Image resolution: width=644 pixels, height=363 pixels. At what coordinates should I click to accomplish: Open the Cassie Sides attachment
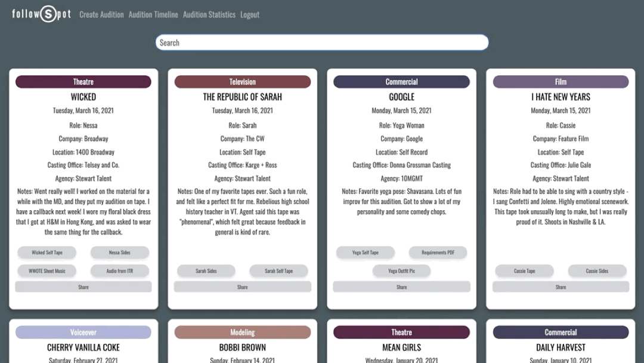pyautogui.click(x=597, y=271)
